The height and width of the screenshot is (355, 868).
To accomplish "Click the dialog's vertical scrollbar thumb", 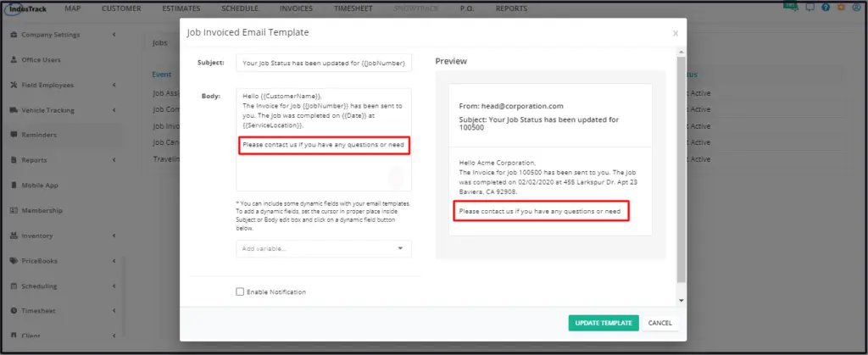I will coord(682,168).
